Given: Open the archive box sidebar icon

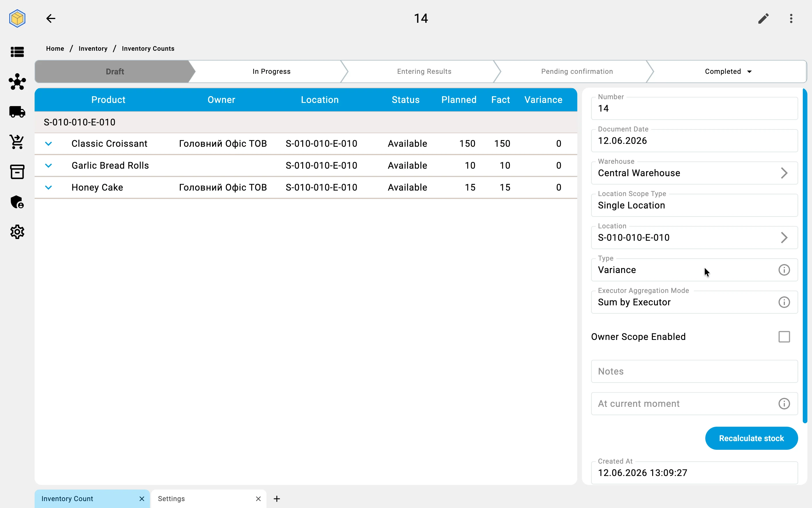Looking at the screenshot, I should [x=17, y=172].
